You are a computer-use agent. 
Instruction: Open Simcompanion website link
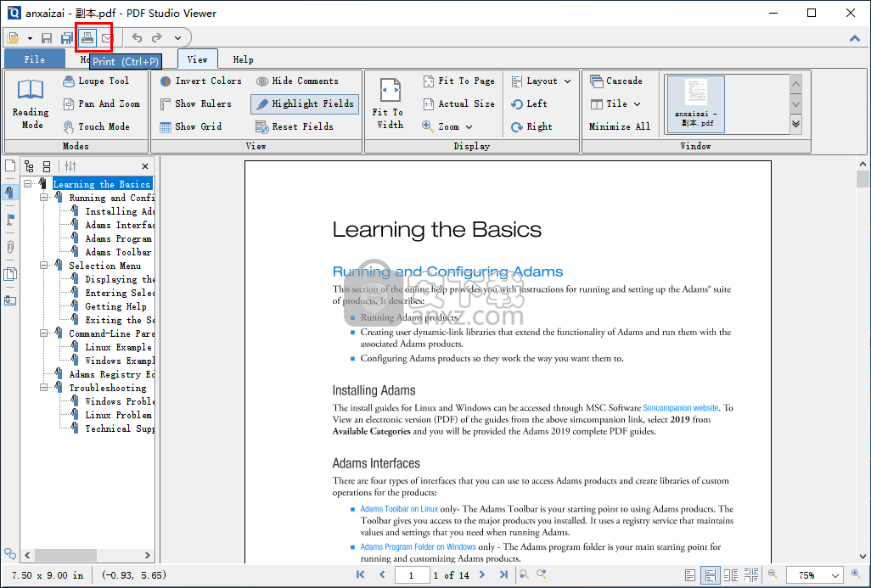click(681, 407)
